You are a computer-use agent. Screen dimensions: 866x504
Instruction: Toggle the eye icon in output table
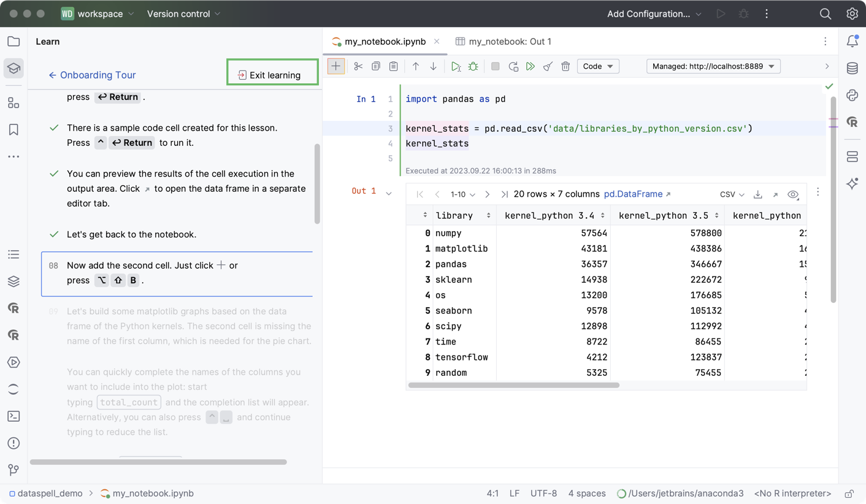[x=793, y=194]
